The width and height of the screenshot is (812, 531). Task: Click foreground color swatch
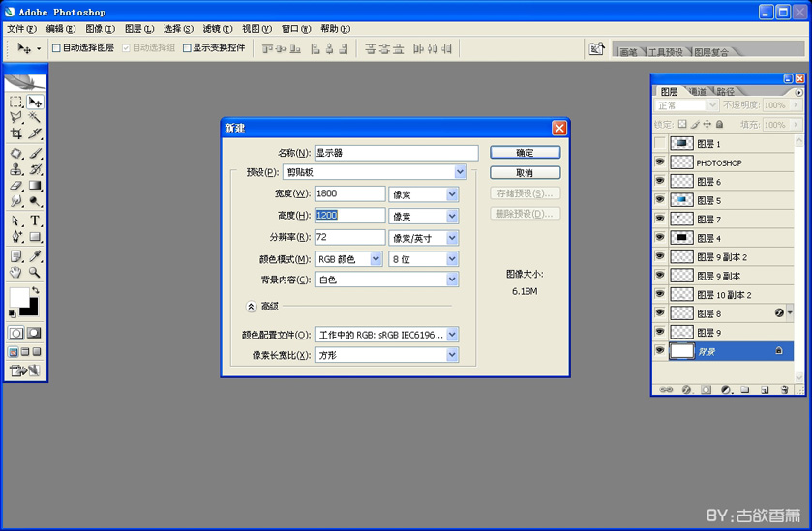19,298
